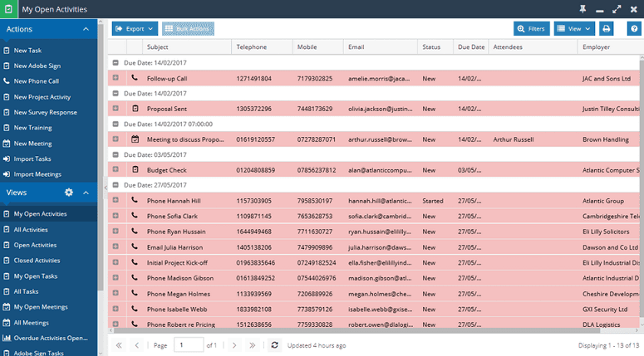Collapse the Due Date 27/05/2017 group
The height and width of the screenshot is (356, 644).
point(116,185)
